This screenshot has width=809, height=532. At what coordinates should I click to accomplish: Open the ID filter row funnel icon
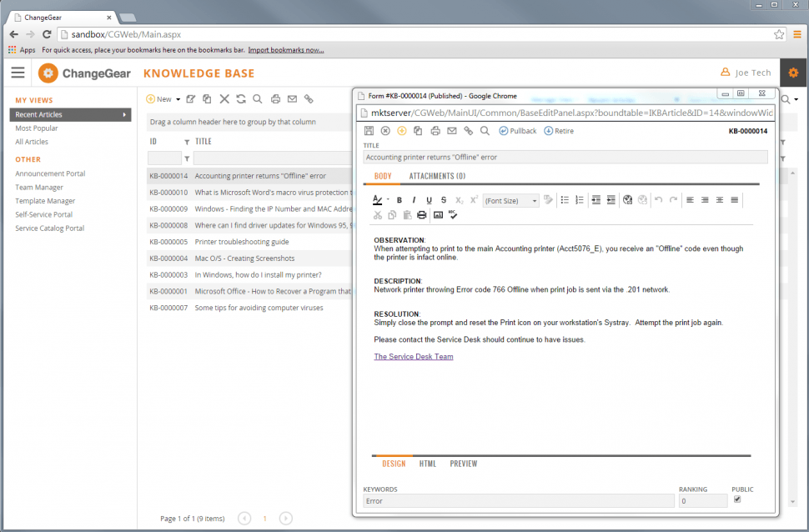click(x=187, y=159)
